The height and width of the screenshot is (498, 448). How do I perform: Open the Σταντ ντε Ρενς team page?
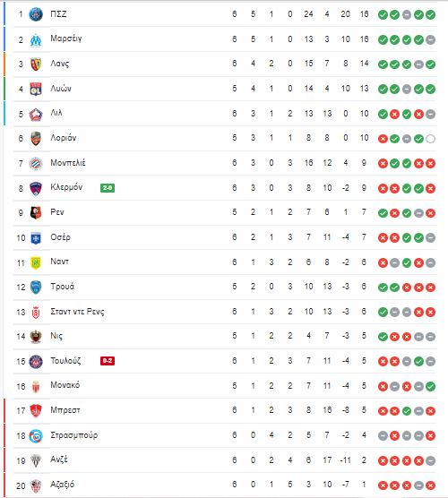click(77, 312)
